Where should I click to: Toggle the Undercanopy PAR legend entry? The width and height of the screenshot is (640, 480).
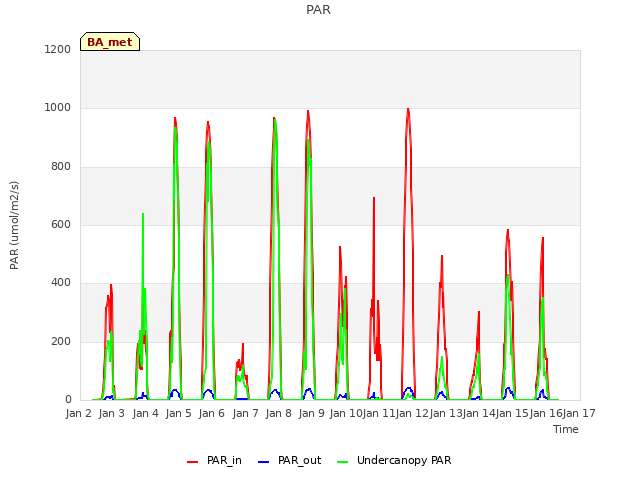pos(394,460)
